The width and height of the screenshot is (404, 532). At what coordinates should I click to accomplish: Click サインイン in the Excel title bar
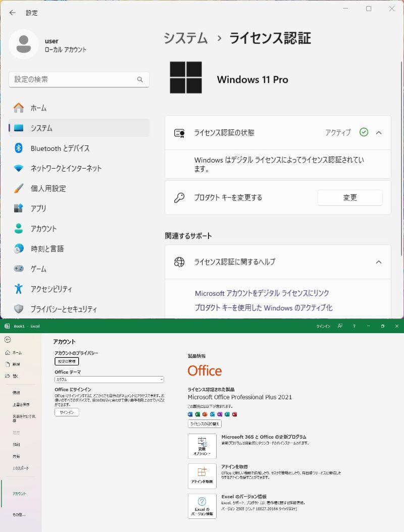point(323,327)
